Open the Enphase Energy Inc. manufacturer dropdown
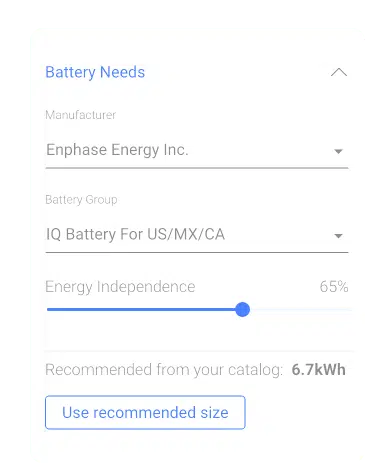The height and width of the screenshot is (463, 365). point(197,150)
